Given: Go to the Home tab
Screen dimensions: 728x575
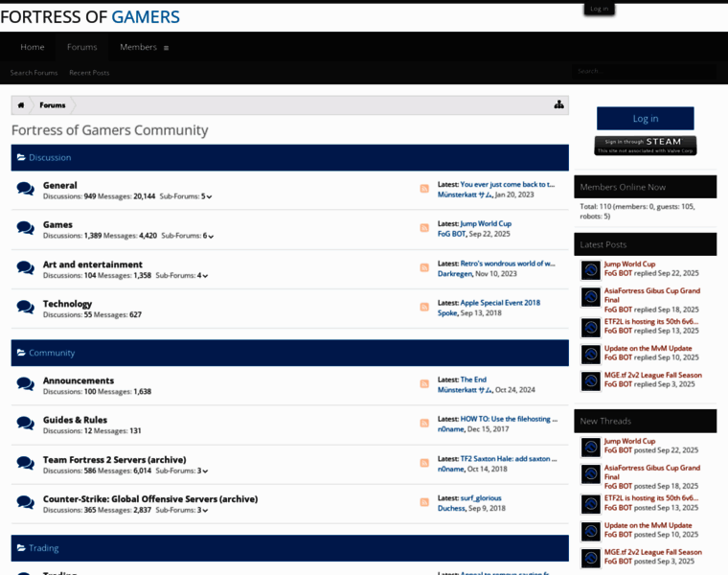Looking at the screenshot, I should 32,47.
